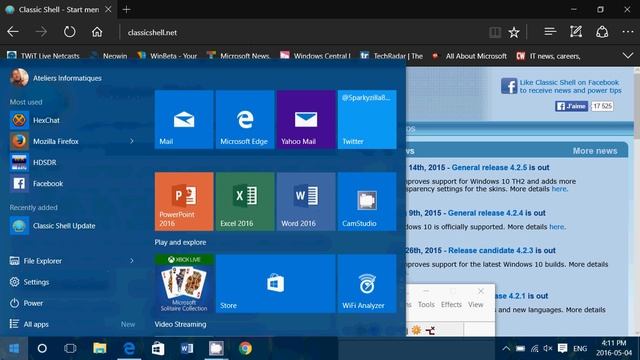
Task: Open All About Microsoft favorite
Action: pos(469,56)
